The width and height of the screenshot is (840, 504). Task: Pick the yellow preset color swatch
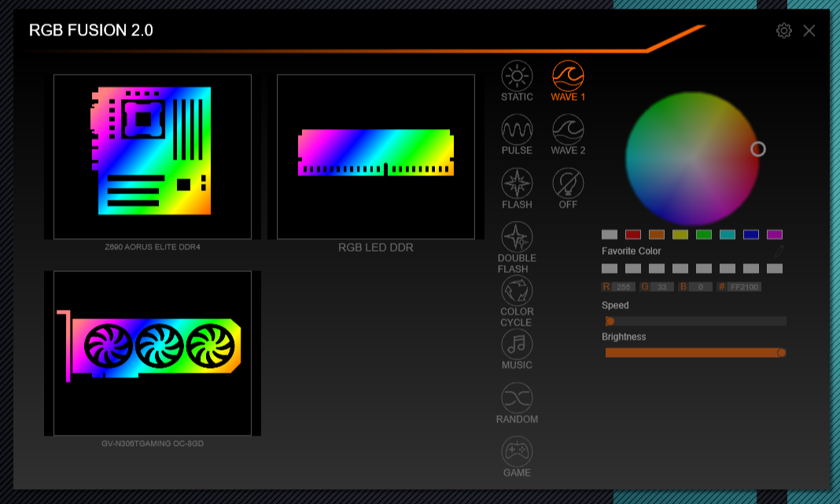pos(680,234)
